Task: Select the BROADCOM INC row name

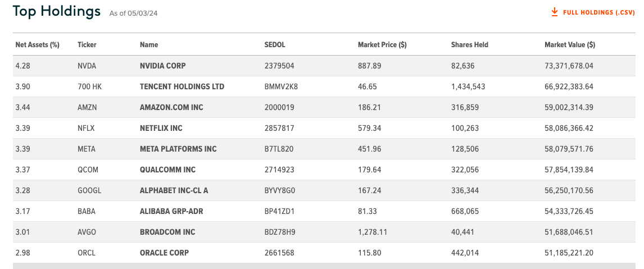Action: click(167, 232)
